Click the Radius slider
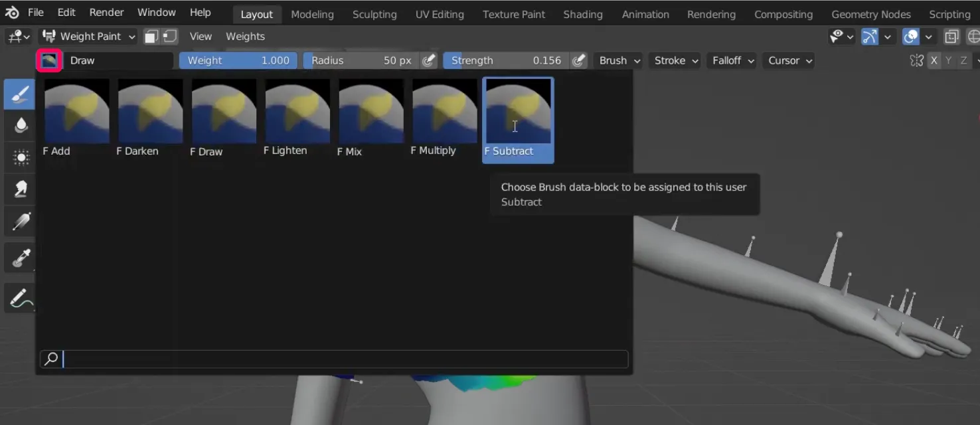980x425 pixels. pyautogui.click(x=362, y=60)
